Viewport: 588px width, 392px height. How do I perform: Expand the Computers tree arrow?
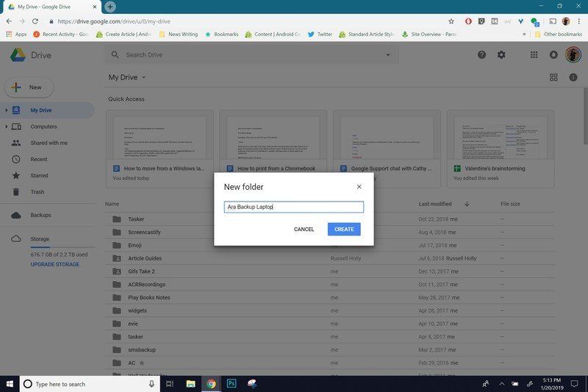7,126
